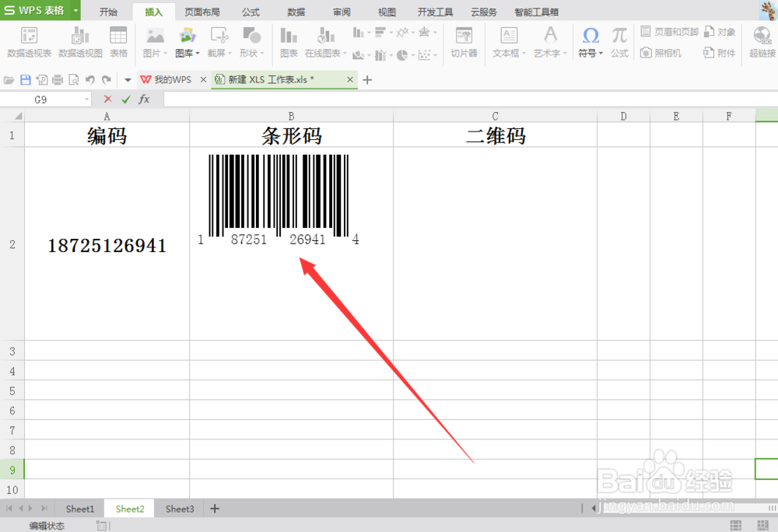Go to first sheet navigation arrow
Screen dimensions: 778x532
9,508
